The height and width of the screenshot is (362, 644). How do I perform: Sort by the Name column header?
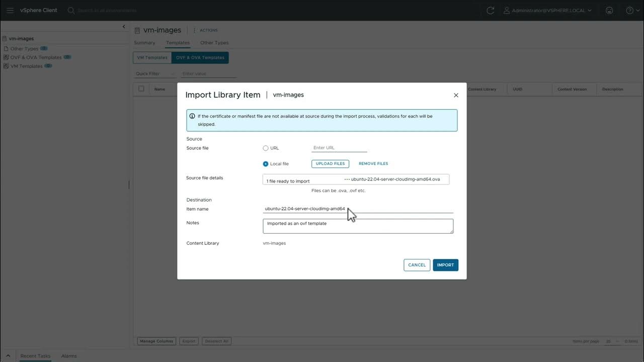(159, 89)
